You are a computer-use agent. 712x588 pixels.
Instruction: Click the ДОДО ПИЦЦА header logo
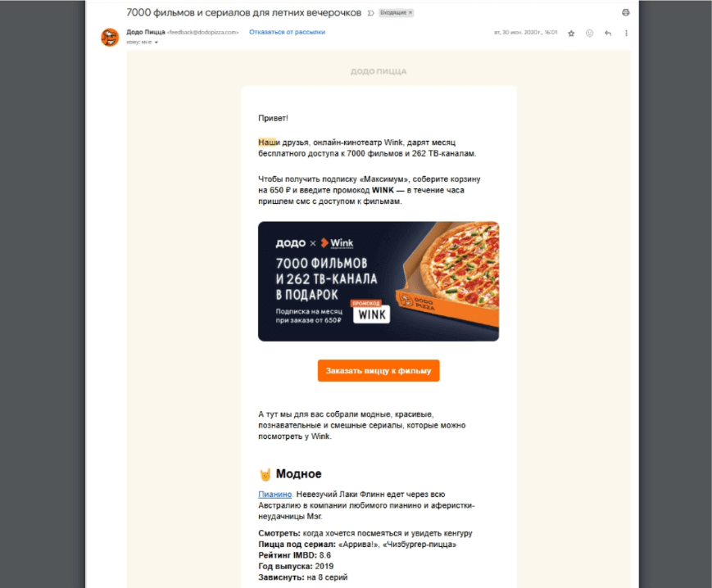click(x=379, y=71)
